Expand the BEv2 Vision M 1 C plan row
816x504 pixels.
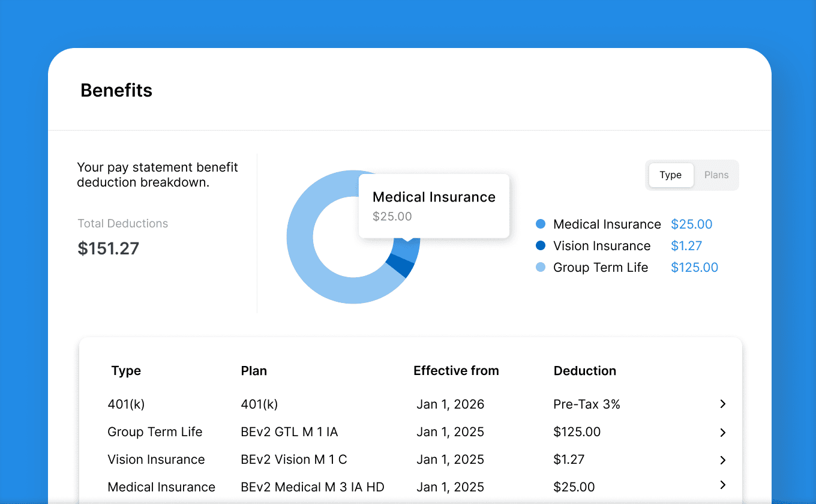[x=722, y=459]
